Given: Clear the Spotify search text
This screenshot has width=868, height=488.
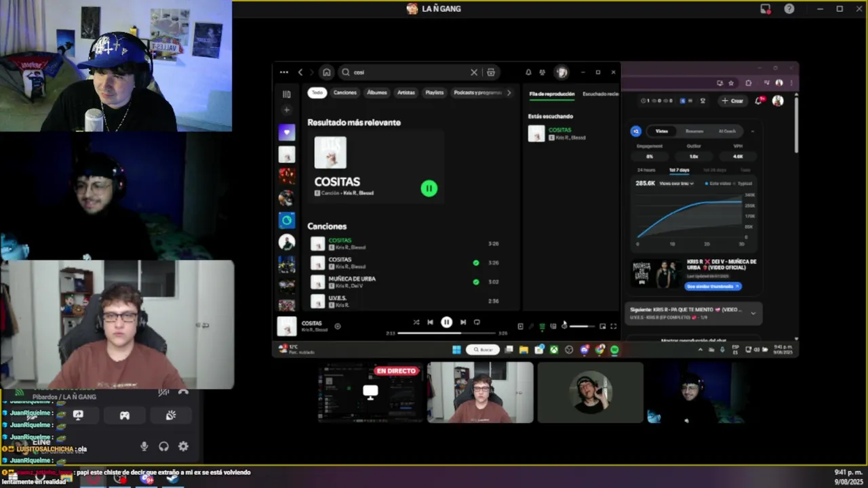Looking at the screenshot, I should (474, 73).
